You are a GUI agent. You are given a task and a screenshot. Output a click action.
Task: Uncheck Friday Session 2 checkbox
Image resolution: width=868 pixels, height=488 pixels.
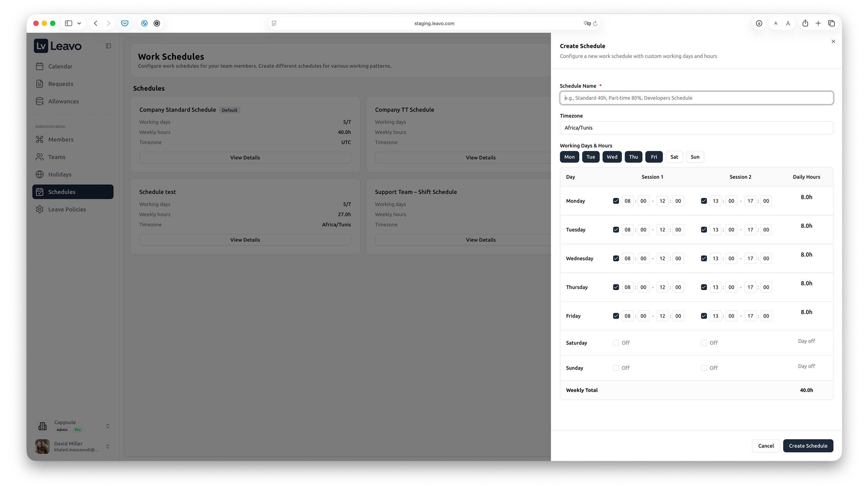click(704, 316)
